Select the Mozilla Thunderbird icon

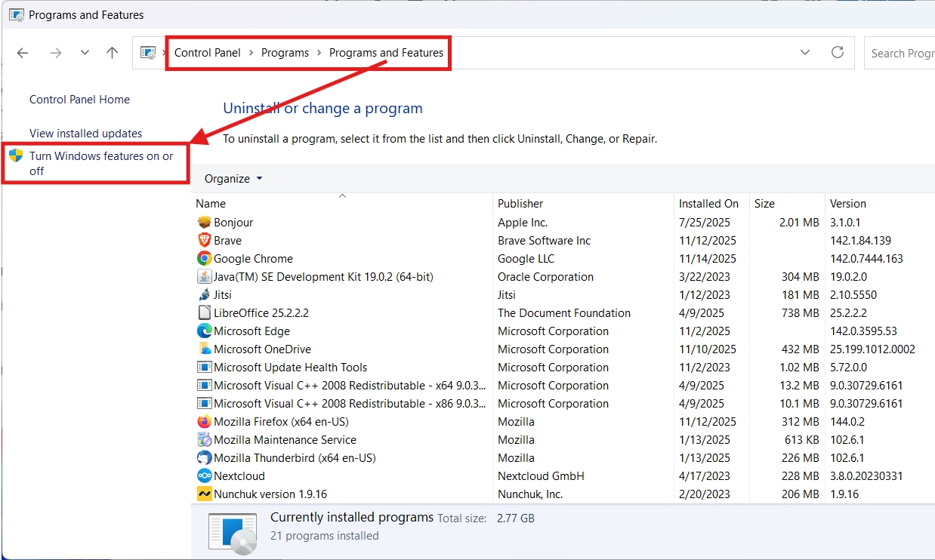click(x=204, y=458)
